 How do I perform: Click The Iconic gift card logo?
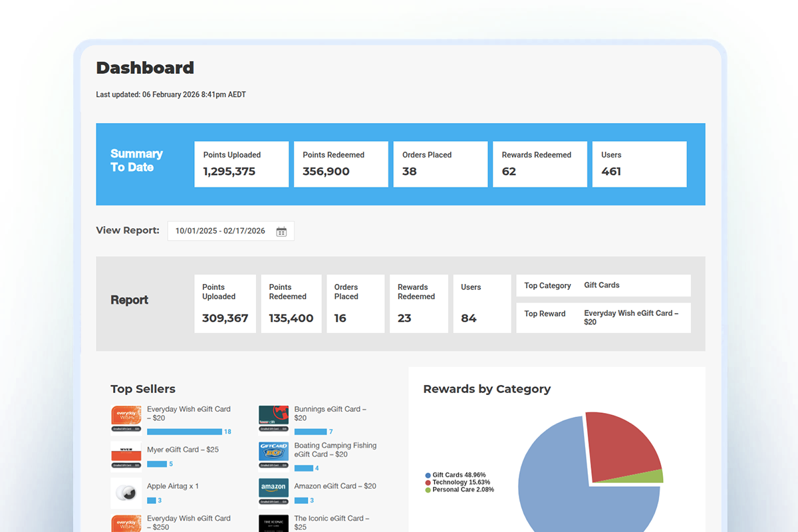tap(274, 525)
